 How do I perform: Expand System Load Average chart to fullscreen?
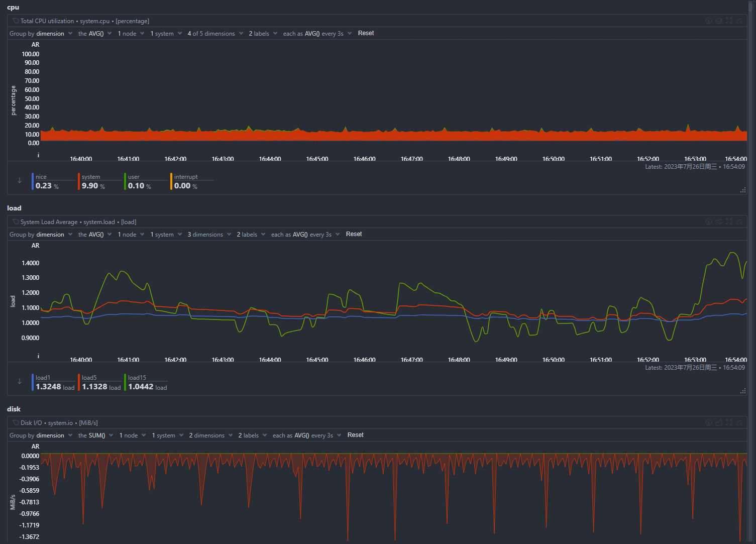click(729, 222)
